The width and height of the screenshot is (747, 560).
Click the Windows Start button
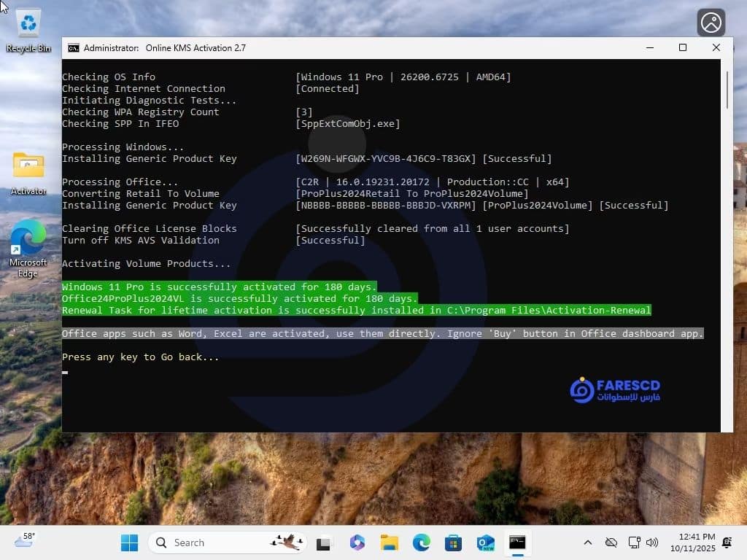(x=129, y=542)
